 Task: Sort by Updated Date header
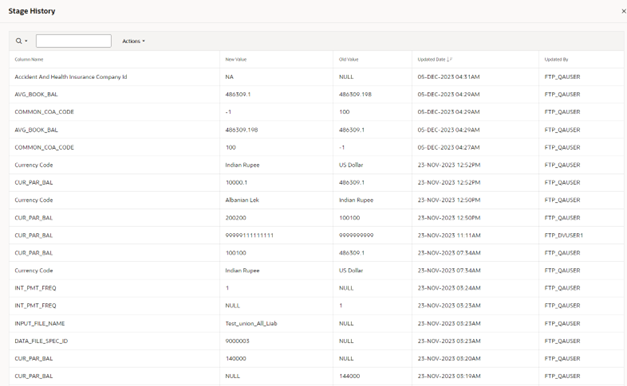pyautogui.click(x=431, y=60)
